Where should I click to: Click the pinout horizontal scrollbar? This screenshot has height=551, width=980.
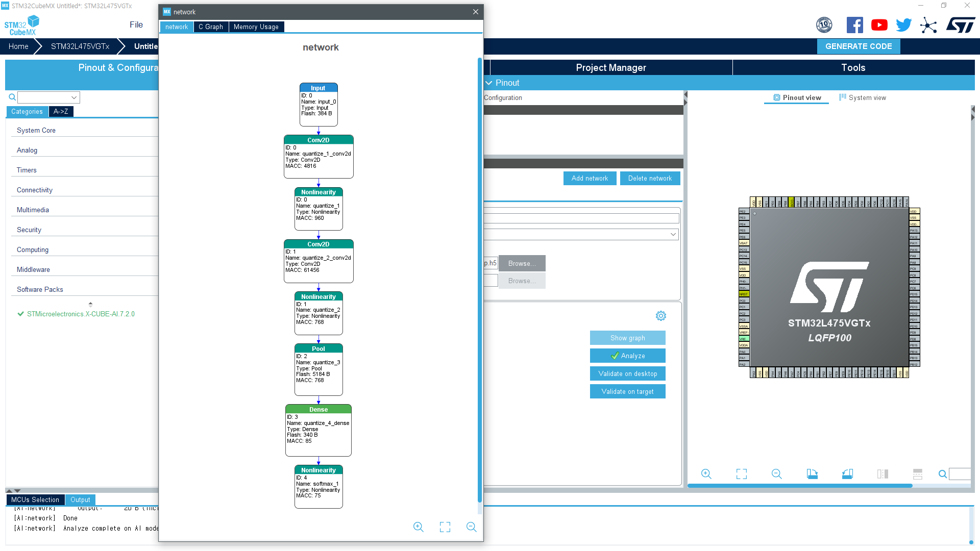[x=799, y=486]
